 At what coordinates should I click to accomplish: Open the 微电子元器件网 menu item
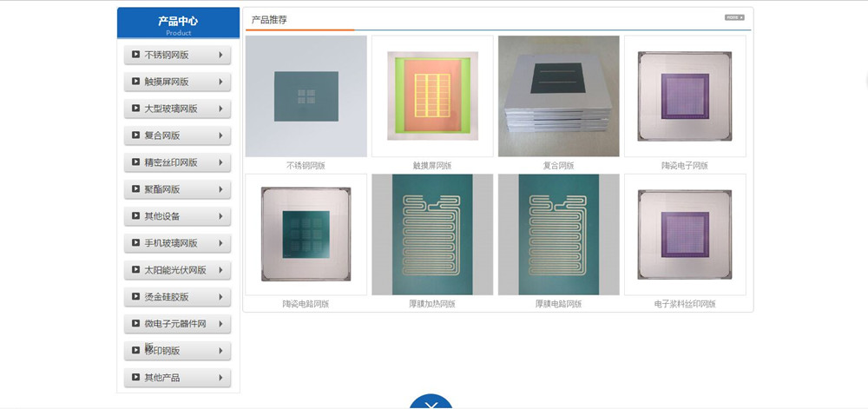click(177, 324)
